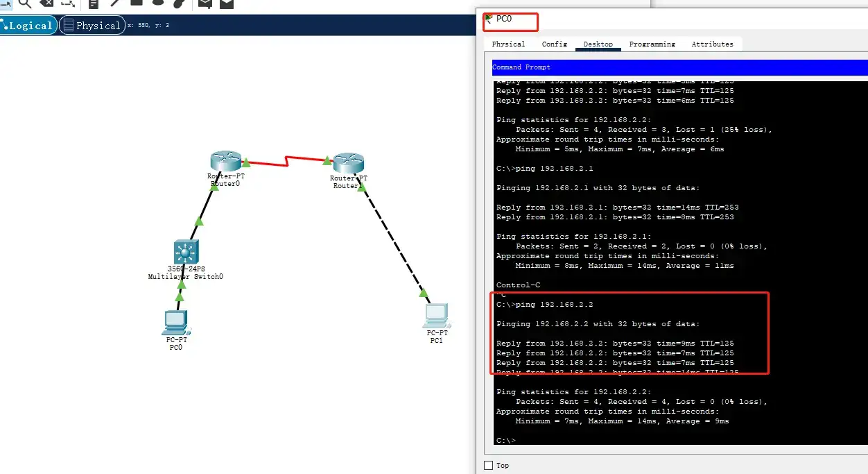Open the Multilayer Switch0 device
The height and width of the screenshot is (474, 868).
[186, 252]
